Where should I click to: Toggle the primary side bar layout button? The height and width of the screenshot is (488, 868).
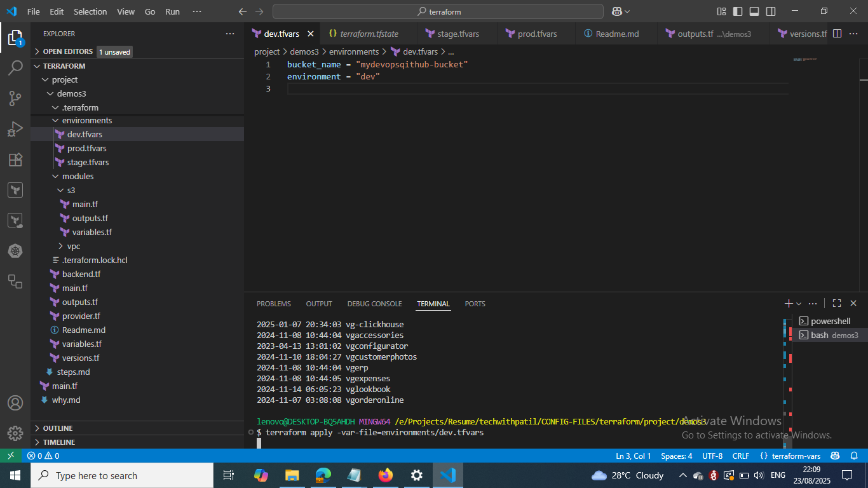(x=738, y=11)
